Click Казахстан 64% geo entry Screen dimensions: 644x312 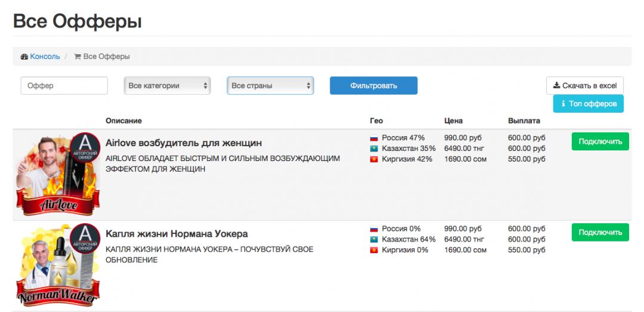408,239
